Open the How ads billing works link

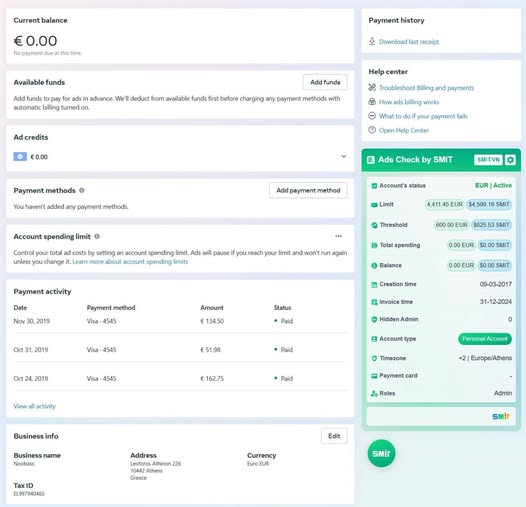pyautogui.click(x=409, y=102)
